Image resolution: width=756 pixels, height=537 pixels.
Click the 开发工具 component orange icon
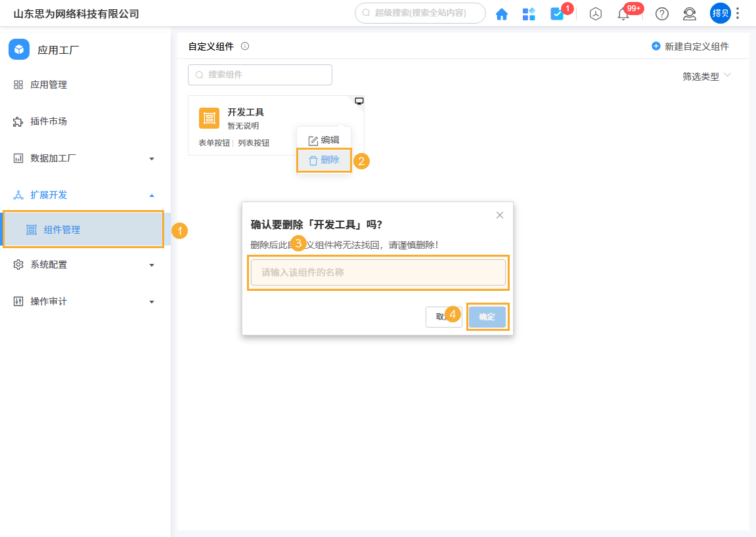(209, 118)
